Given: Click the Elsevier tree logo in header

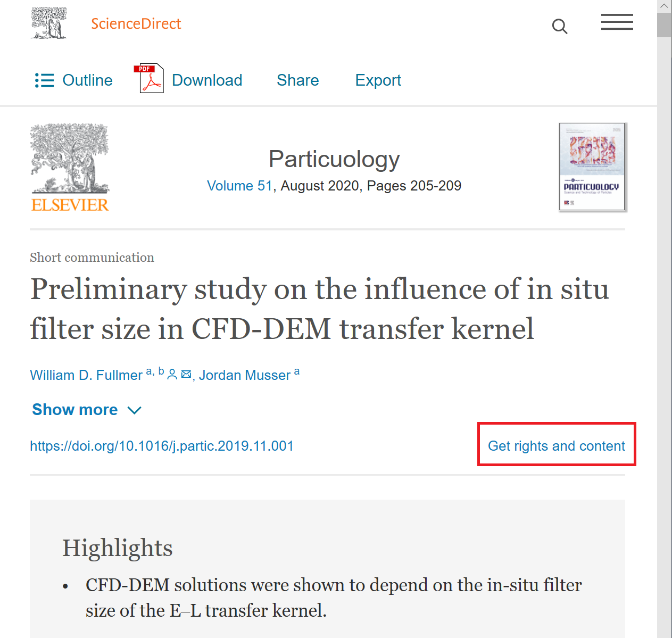Looking at the screenshot, I should [49, 23].
